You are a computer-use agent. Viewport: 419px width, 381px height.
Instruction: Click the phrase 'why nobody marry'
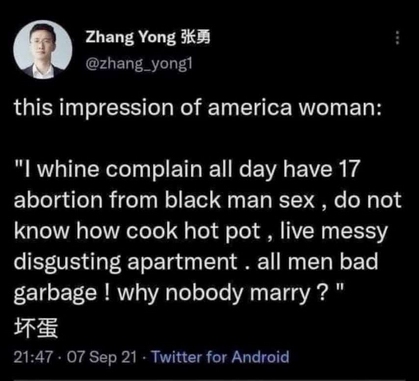pos(214,293)
